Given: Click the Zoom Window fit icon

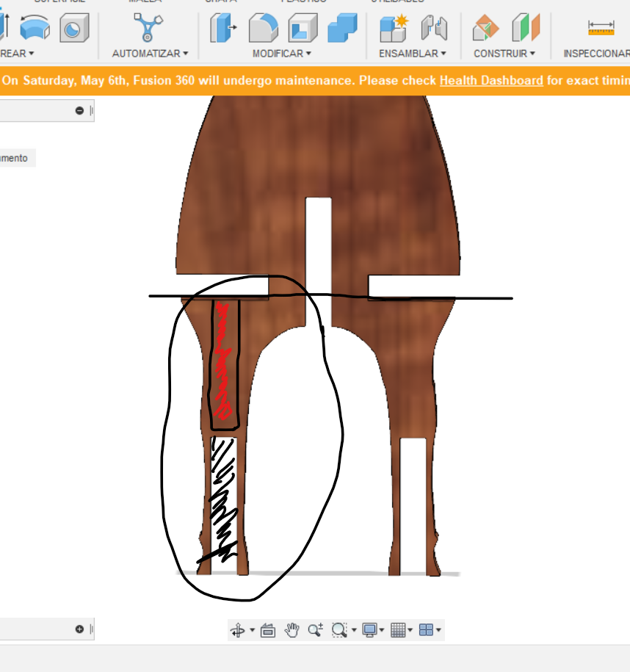Looking at the screenshot, I should click(339, 630).
